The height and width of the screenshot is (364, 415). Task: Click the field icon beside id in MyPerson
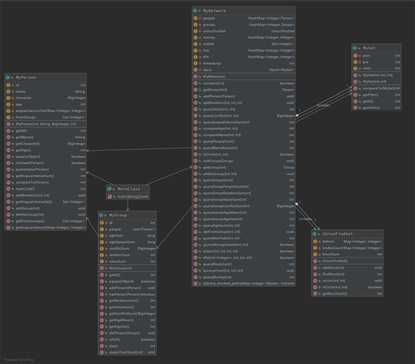(9, 85)
